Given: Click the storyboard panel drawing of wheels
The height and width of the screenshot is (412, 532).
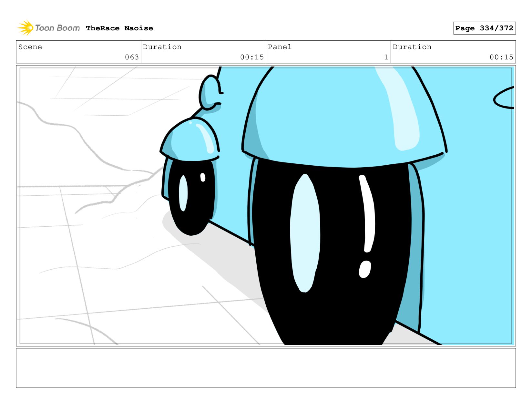Looking at the screenshot, I should point(266,206).
